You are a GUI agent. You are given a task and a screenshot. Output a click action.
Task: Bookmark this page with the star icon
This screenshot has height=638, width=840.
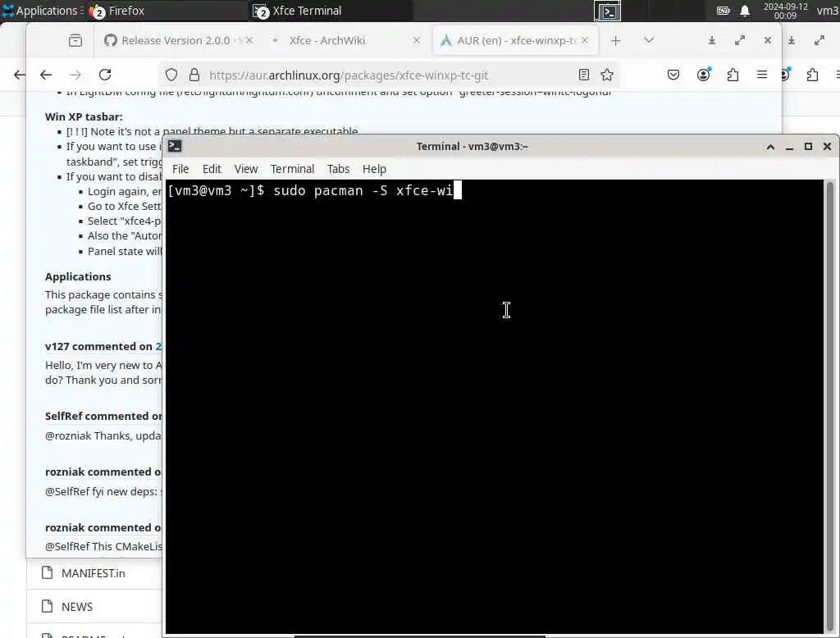(x=607, y=75)
